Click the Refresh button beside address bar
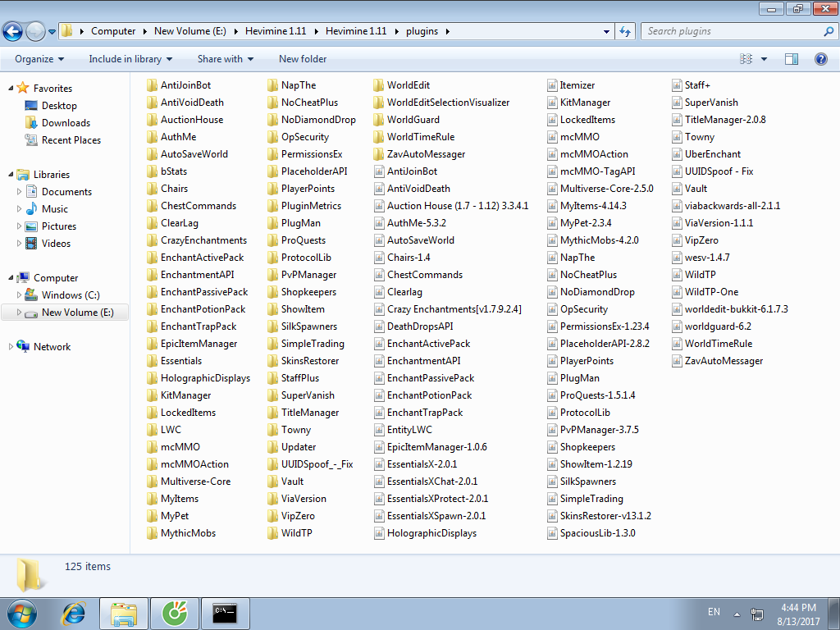 tap(625, 32)
